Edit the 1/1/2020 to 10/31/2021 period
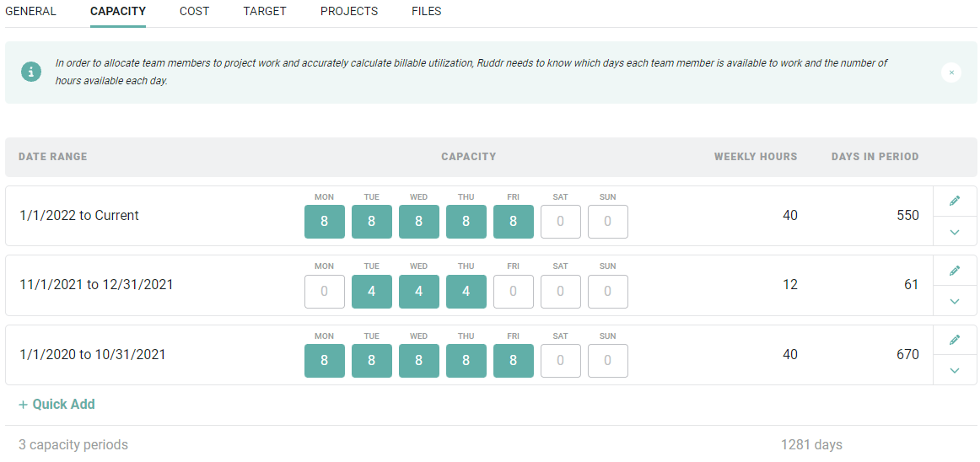This screenshot has height=462, width=980. [x=955, y=340]
